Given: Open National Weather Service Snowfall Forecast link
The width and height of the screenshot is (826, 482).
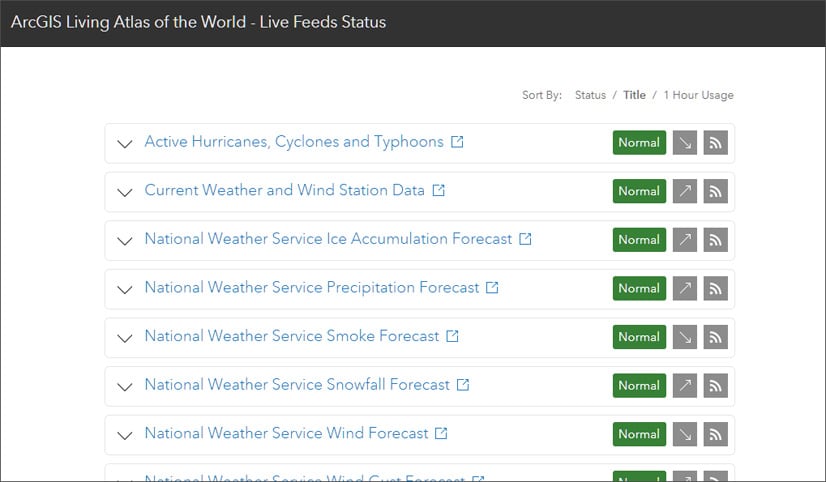Looking at the screenshot, I should coord(297,385).
